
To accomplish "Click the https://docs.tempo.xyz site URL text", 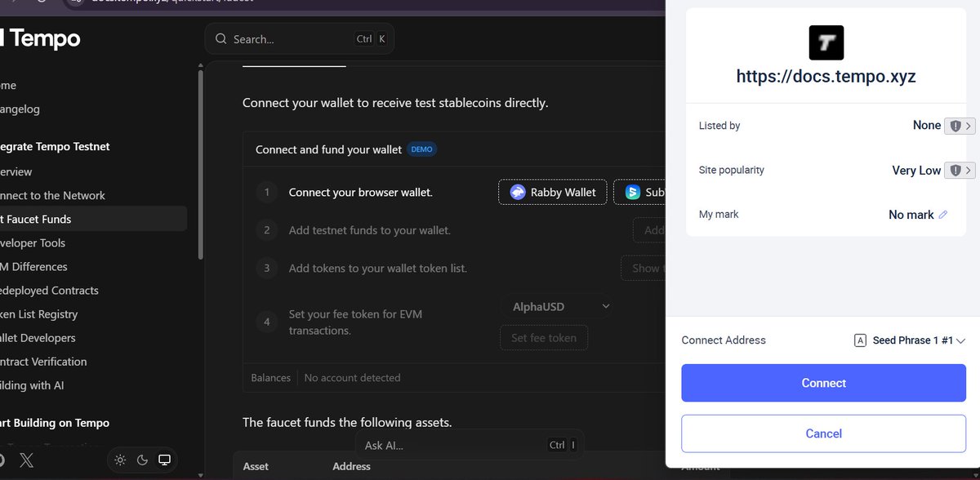I will tap(826, 77).
